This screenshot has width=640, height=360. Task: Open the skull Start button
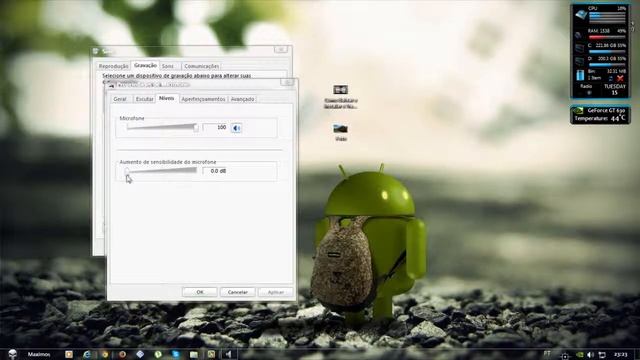[x=13, y=354]
